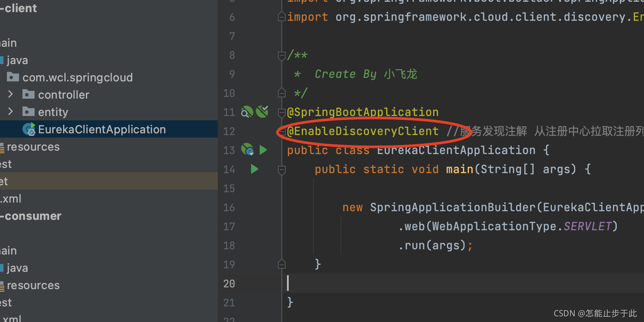Click the 'new' keyword on line 16
Screen dimensions: 644x322
pos(352,207)
